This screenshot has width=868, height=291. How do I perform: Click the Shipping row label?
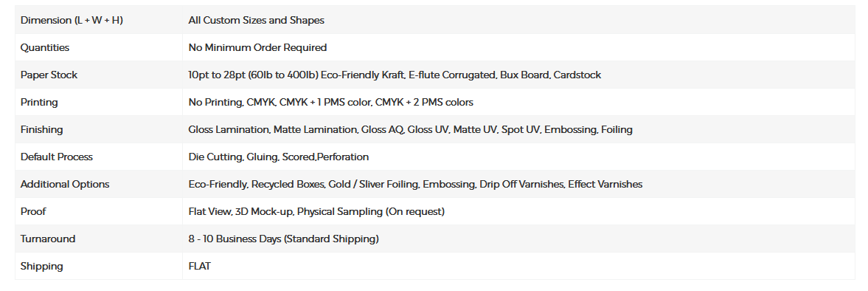tap(41, 266)
